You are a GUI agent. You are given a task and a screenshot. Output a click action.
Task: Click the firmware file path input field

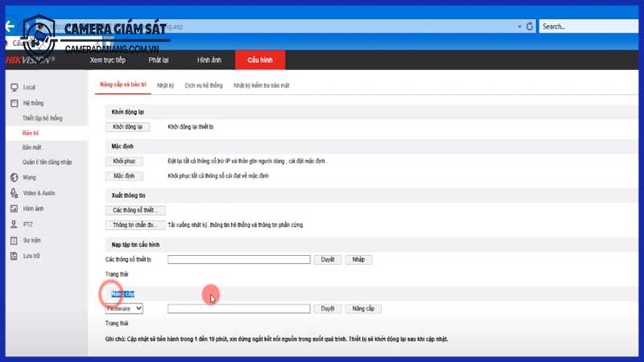(238, 308)
